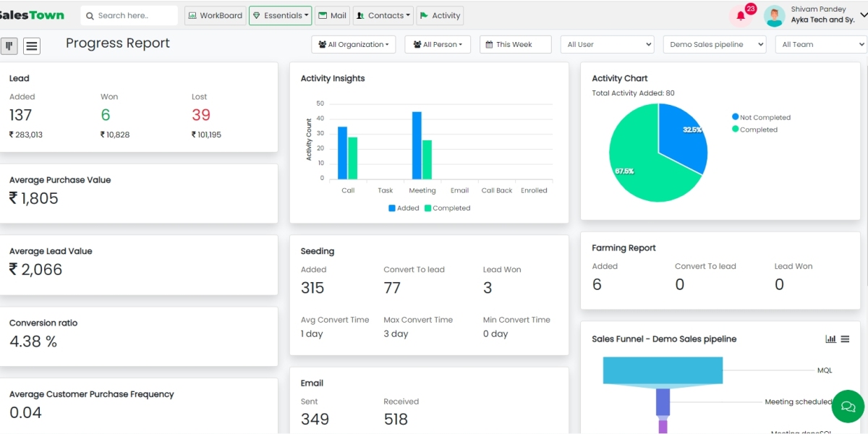
Task: Click the blue MQL funnel segment
Action: point(663,370)
